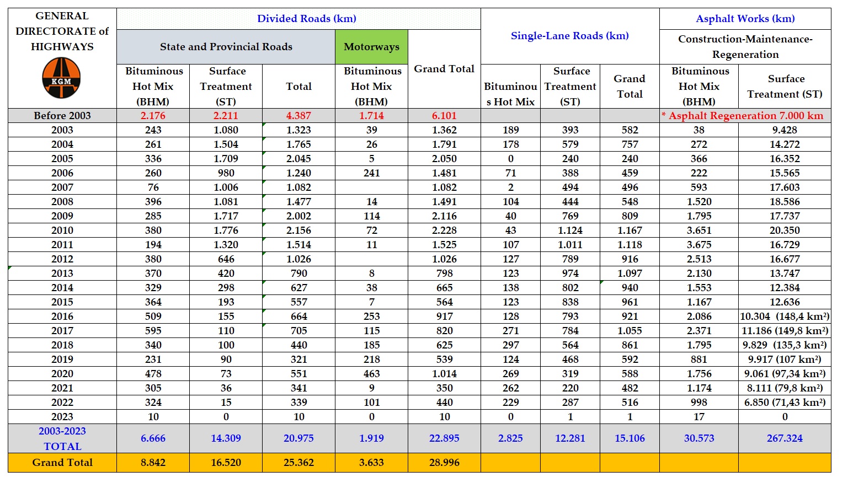
Task: Click the KGM highway logo
Action: pos(62,79)
